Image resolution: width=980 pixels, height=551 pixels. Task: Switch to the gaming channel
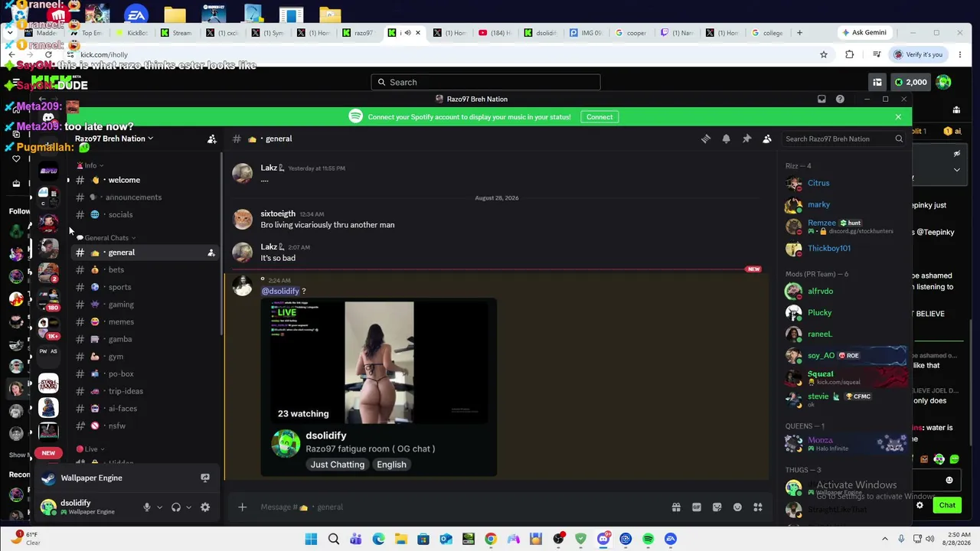click(x=145, y=305)
